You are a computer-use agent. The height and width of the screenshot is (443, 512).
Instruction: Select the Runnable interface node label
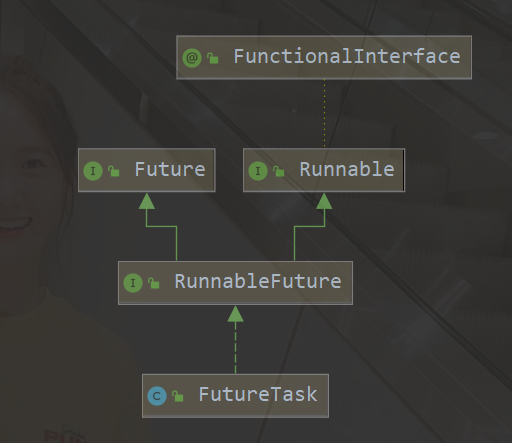347,169
